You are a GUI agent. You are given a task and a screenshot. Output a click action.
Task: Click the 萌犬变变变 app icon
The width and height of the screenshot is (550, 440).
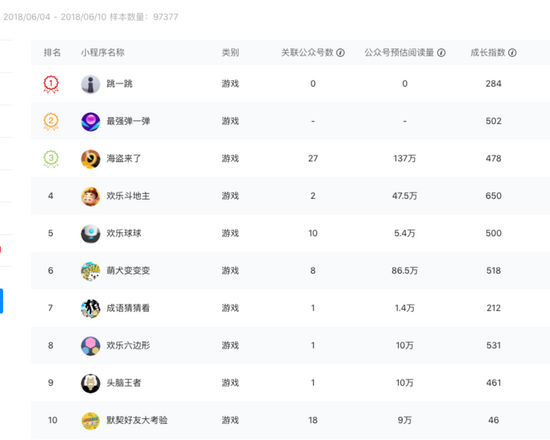pos(90,271)
